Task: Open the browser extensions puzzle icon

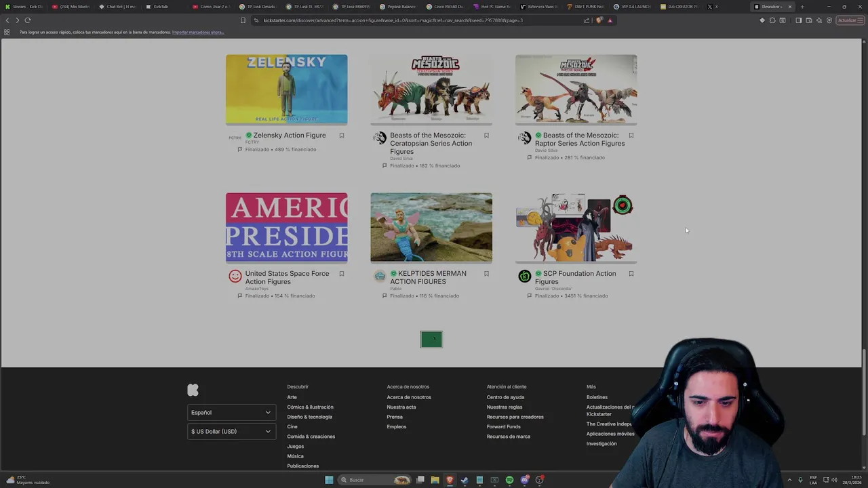Action: (x=772, y=20)
